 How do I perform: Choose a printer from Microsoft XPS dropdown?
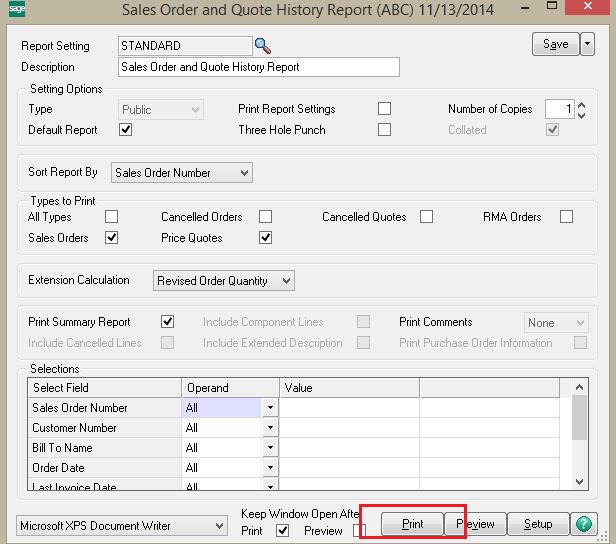pyautogui.click(x=123, y=525)
